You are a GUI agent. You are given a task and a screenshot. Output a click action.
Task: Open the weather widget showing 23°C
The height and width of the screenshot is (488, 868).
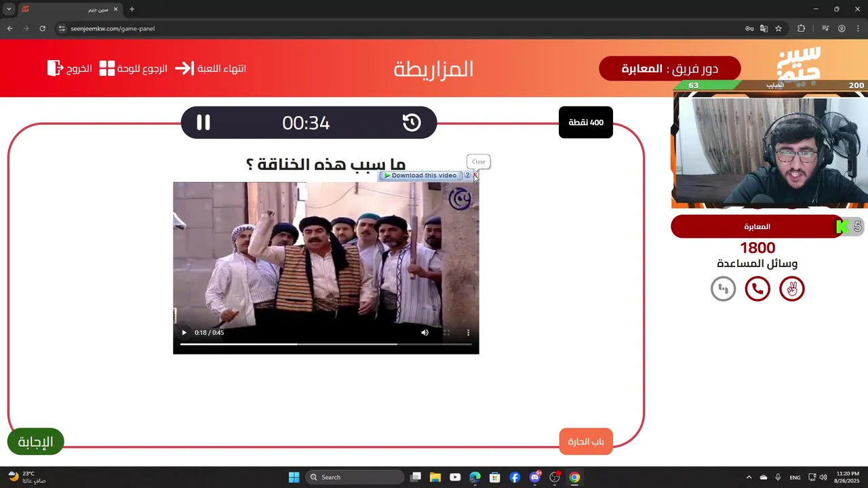point(27,477)
